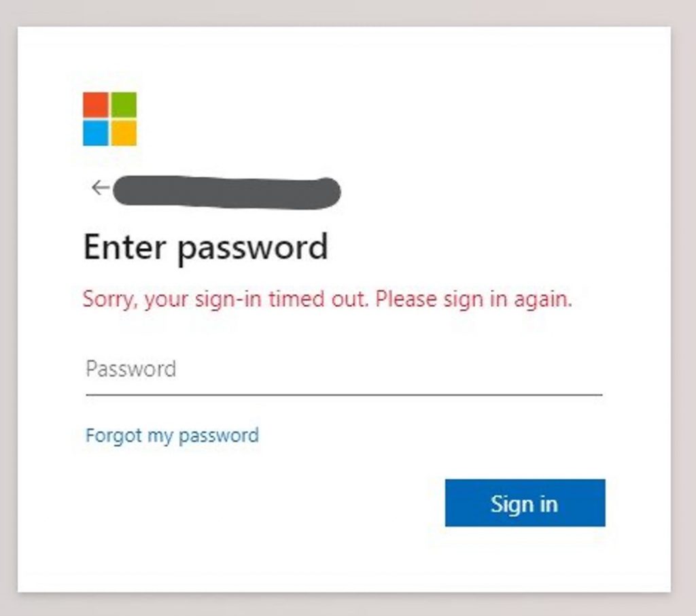Image resolution: width=696 pixels, height=616 pixels.
Task: Click the Enter password heading
Action: pos(205,247)
